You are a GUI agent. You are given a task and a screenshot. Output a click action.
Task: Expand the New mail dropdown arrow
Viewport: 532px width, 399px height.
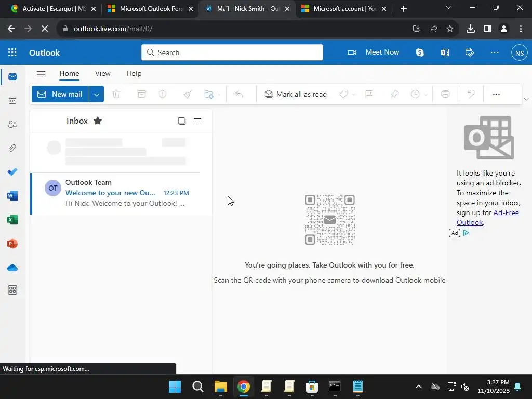(x=96, y=95)
